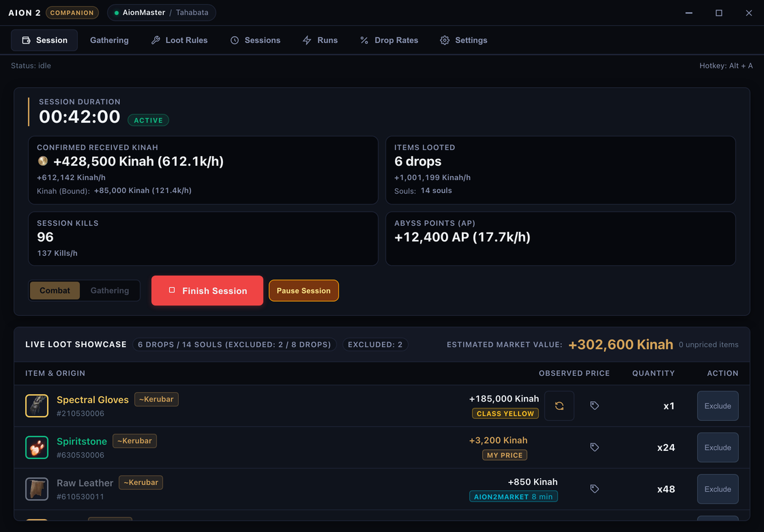Click the +850 Kinah price

pyautogui.click(x=533, y=482)
